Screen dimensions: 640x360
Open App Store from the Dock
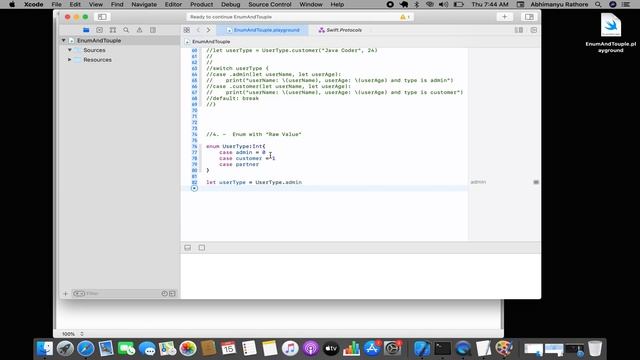coord(372,349)
